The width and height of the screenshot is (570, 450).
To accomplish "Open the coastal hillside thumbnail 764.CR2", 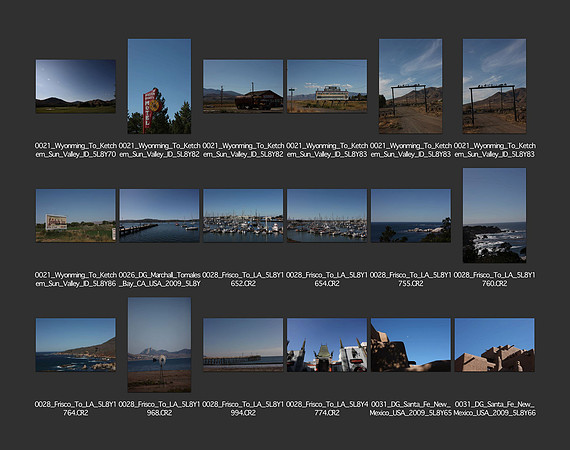I will click(x=76, y=345).
